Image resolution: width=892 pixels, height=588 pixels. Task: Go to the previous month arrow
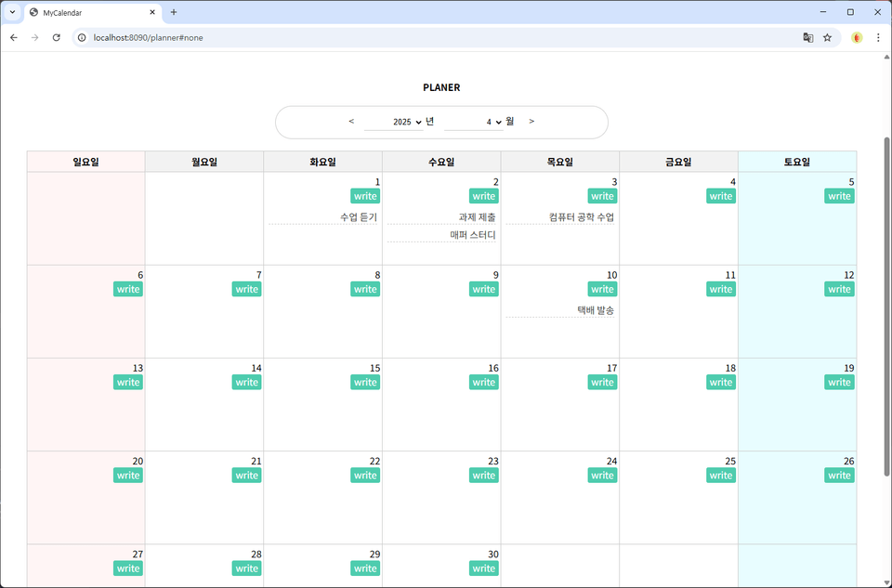pyautogui.click(x=351, y=121)
